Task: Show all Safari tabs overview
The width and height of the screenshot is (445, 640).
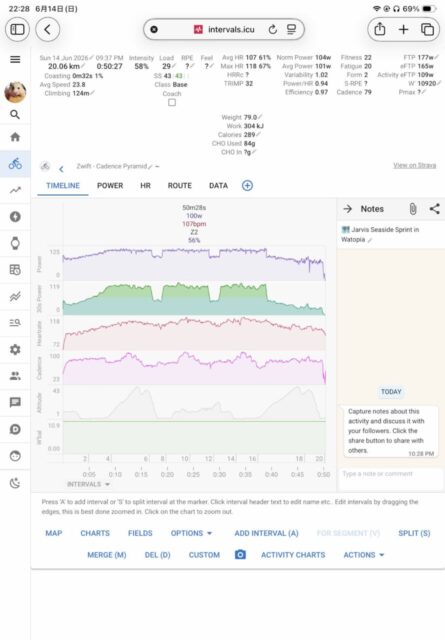Action: [427, 29]
